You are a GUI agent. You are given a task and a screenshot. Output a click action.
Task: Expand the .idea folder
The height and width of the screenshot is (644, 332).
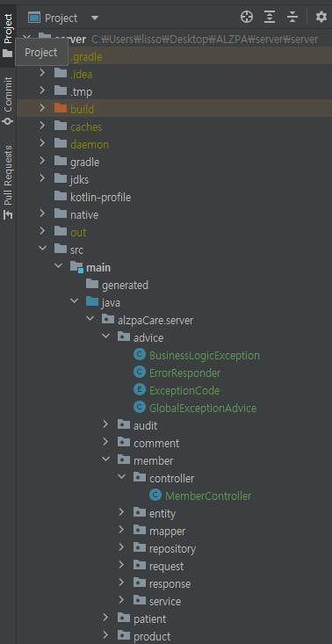[x=42, y=73]
